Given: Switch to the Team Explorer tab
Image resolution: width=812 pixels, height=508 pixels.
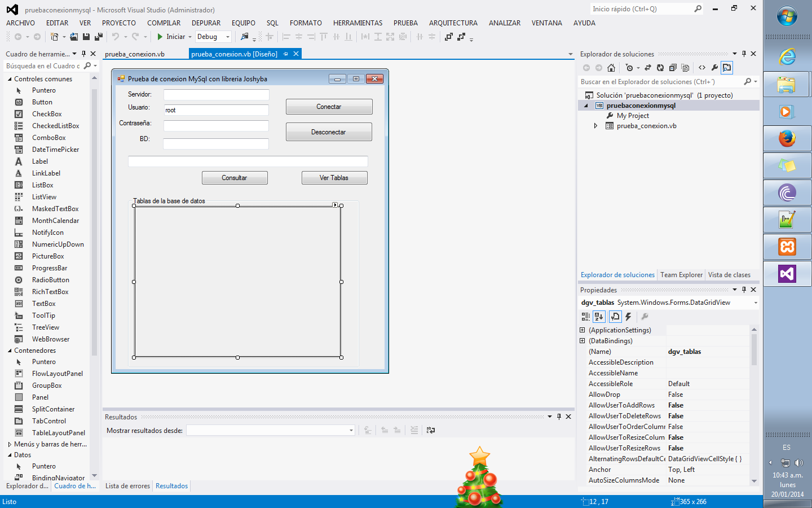Looking at the screenshot, I should tap(681, 275).
